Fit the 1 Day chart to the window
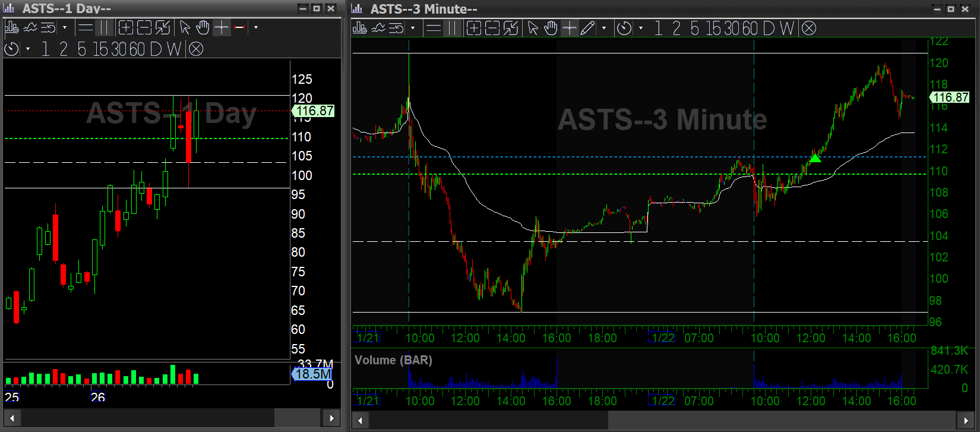The width and height of the screenshot is (980, 432). pos(163,27)
